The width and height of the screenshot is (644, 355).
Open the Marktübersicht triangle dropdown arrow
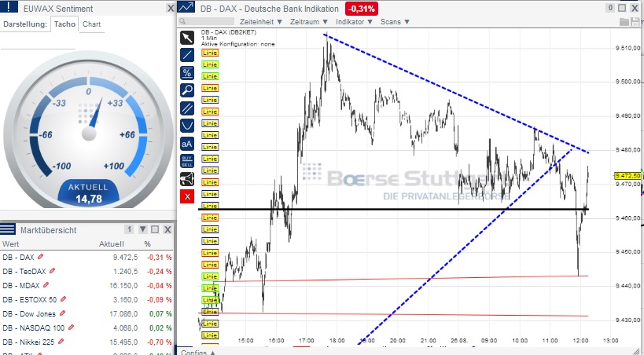click(x=142, y=229)
